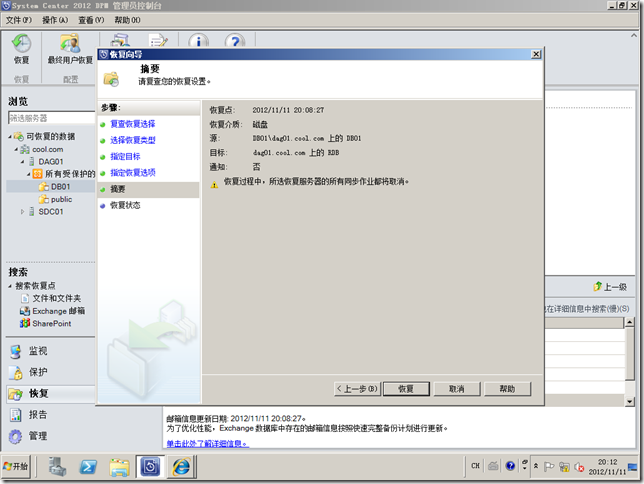Open Internet Explorer from taskbar
The width and height of the screenshot is (644, 484).
[x=181, y=467]
